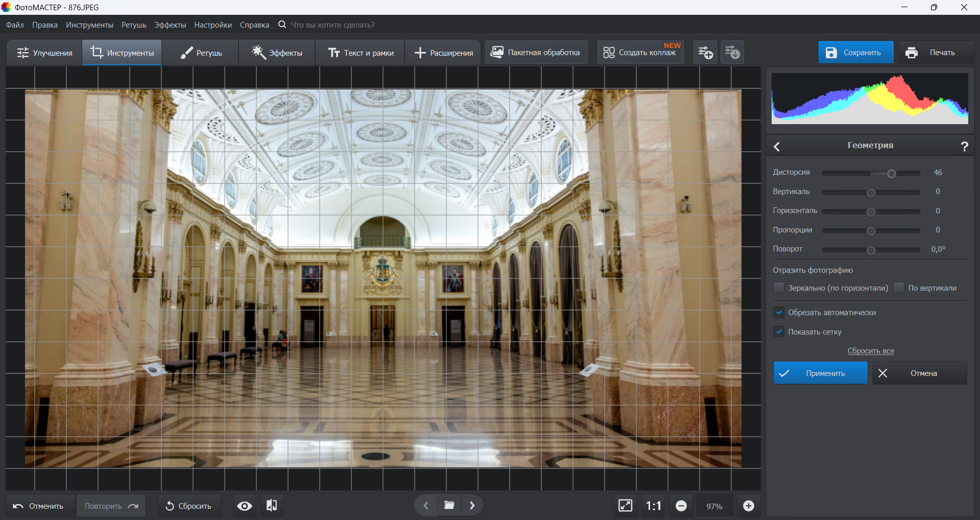Enable Зеркально (по горизонтали) checkbox
Viewport: 980px width, 520px height.
779,288
